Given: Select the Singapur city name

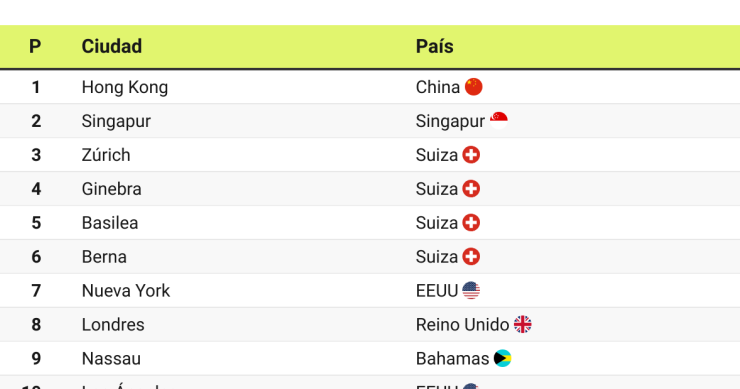Looking at the screenshot, I should click(x=116, y=121).
